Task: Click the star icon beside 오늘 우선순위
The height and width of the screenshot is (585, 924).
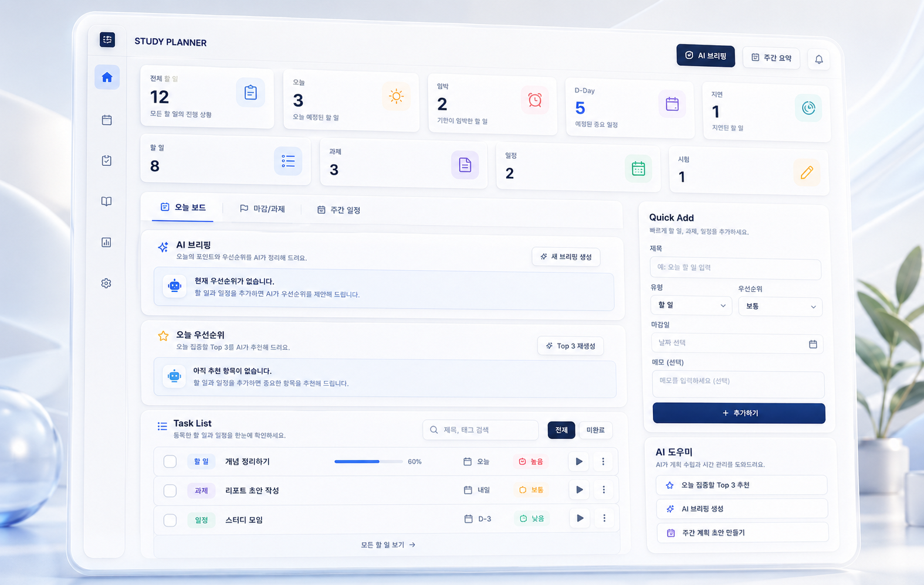Action: point(163,336)
